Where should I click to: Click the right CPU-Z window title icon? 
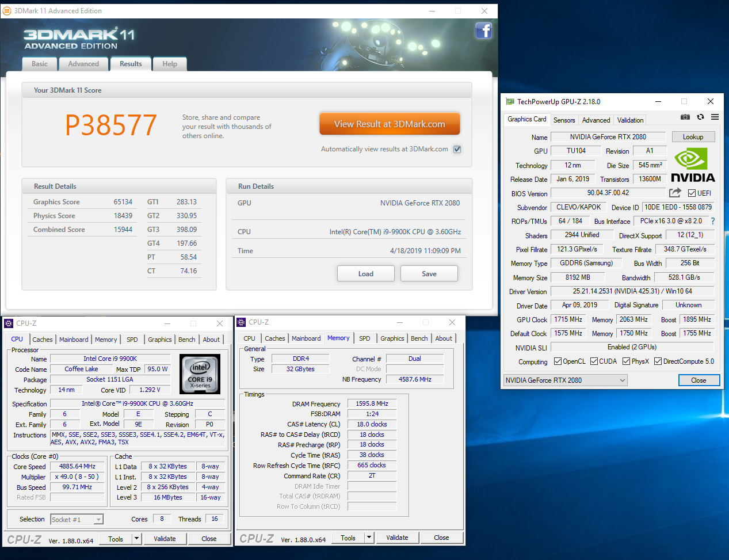(241, 322)
